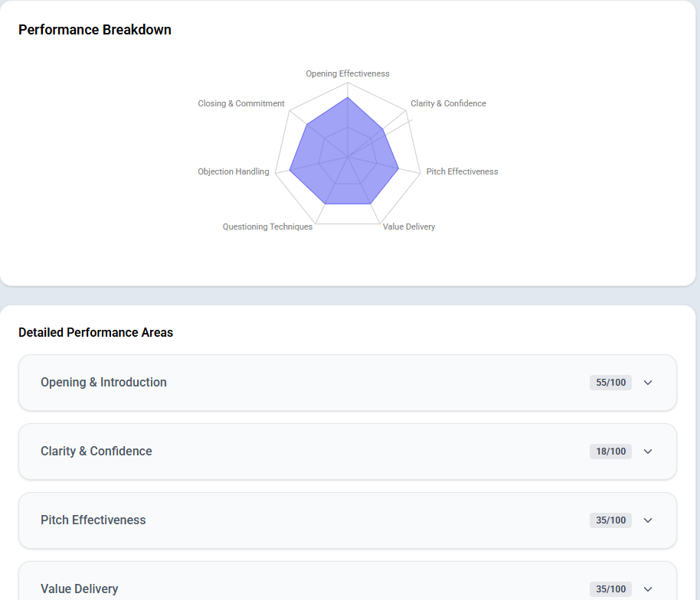This screenshot has width=700, height=600.
Task: Expand the Value Delivery chevron
Action: 648,589
